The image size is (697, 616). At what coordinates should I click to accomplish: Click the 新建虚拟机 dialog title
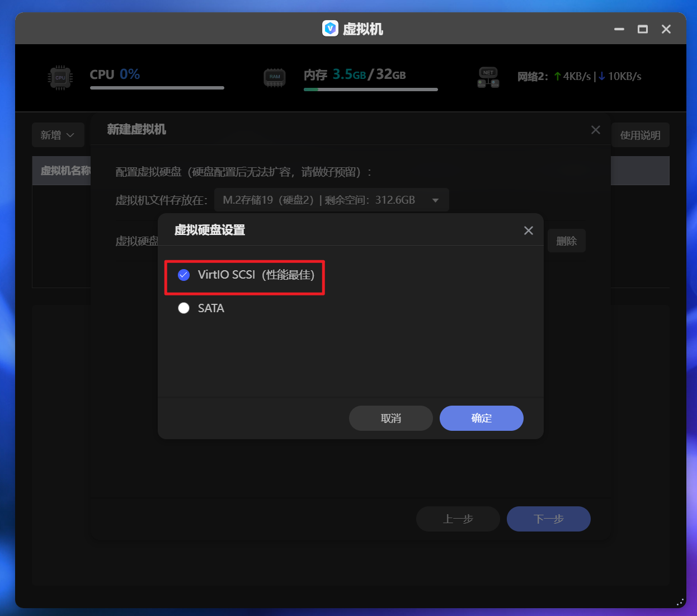(136, 129)
